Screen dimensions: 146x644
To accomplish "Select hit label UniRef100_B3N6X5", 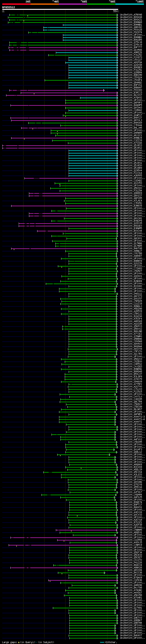I will (131, 206).
